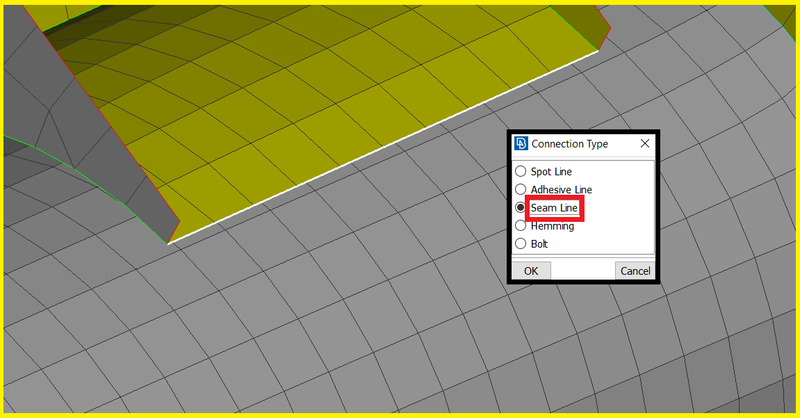Image resolution: width=800 pixels, height=418 pixels.
Task: Cancel the Connection Type dialog
Action: pos(635,271)
